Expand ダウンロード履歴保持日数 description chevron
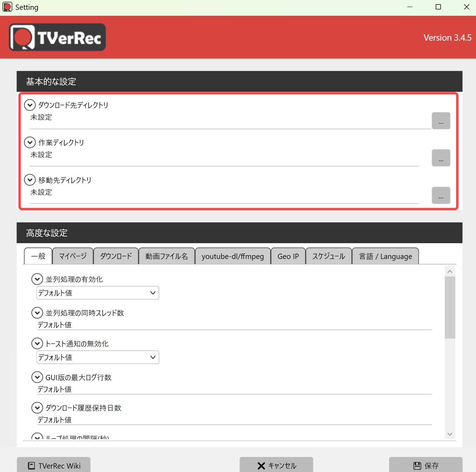This screenshot has height=472, width=476. click(37, 408)
